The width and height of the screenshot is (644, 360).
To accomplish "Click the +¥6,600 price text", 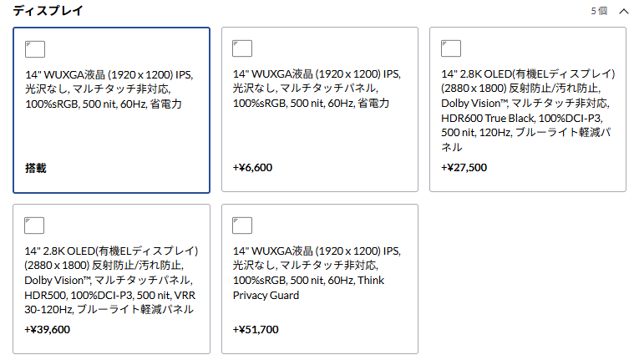I will pyautogui.click(x=252, y=168).
